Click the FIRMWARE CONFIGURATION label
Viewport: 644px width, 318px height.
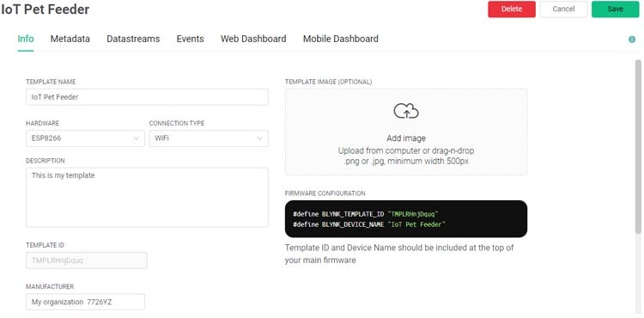(325, 193)
